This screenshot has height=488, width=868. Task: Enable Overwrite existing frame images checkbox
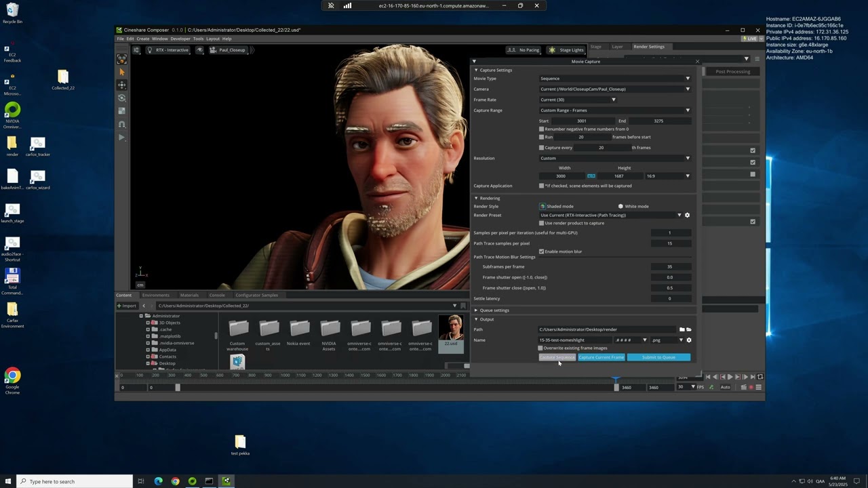540,348
